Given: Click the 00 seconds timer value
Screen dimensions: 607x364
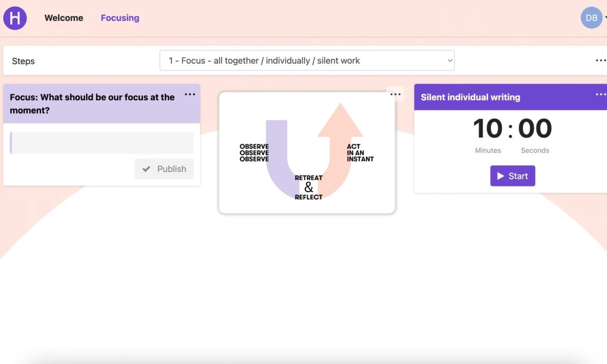Looking at the screenshot, I should click(x=535, y=129).
